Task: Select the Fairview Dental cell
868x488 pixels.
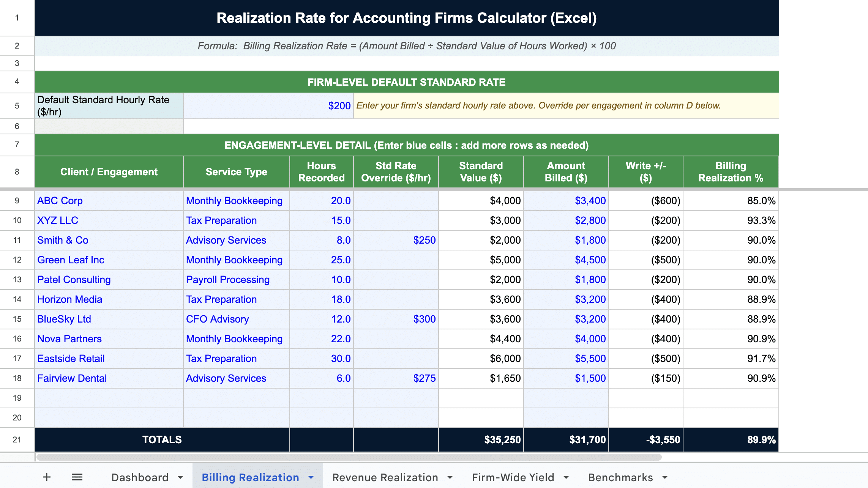Action: click(x=109, y=378)
